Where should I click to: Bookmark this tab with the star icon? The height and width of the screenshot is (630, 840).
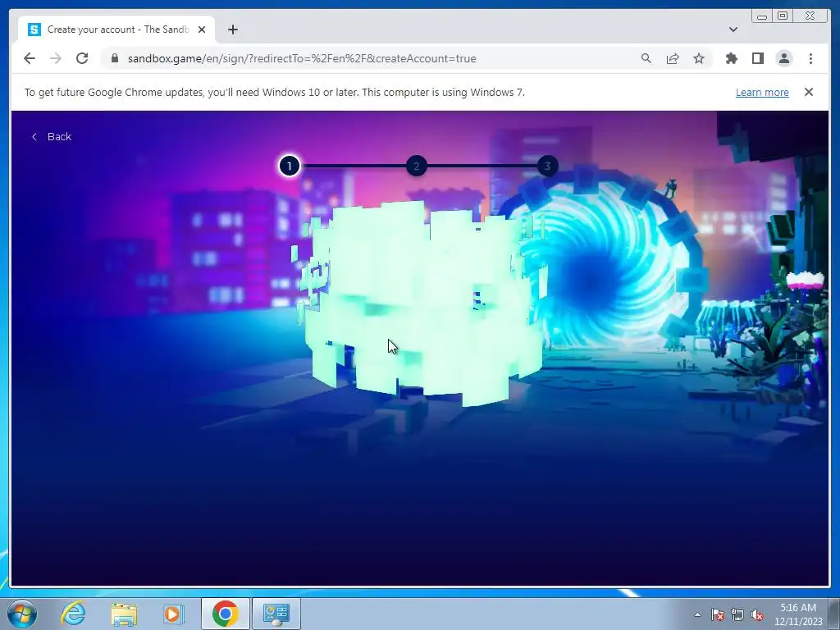699,58
